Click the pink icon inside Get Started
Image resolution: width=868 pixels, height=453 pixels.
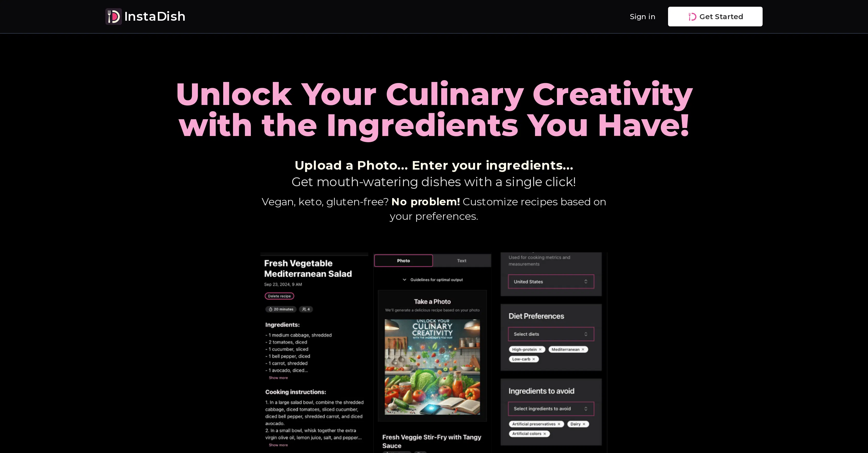[692, 17]
